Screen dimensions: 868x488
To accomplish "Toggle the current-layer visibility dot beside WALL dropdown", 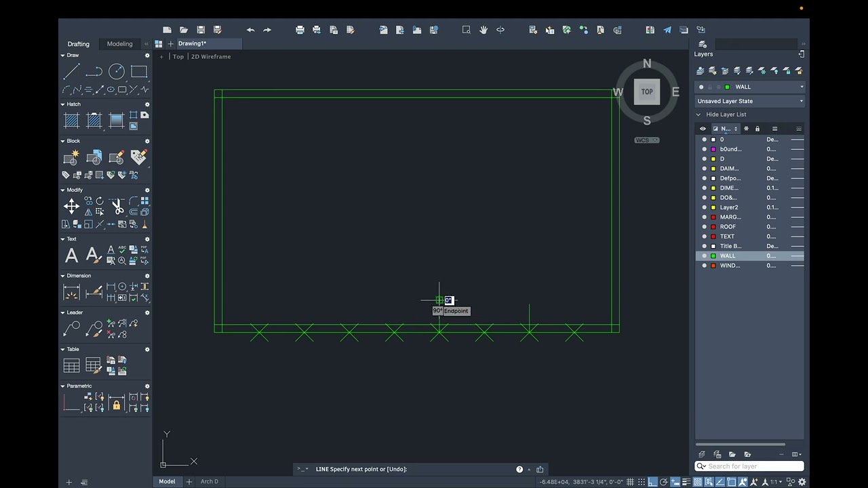I will tap(701, 87).
